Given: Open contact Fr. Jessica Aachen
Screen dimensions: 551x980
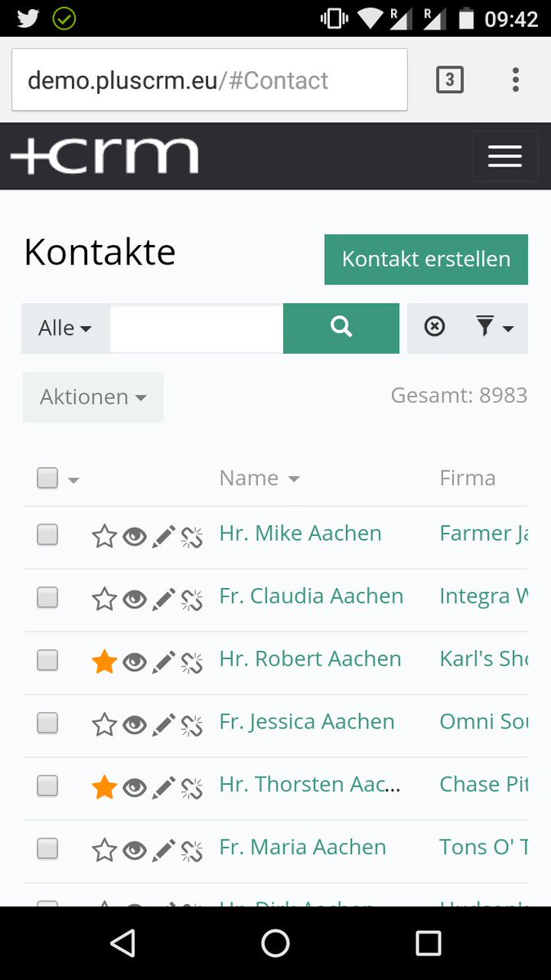Looking at the screenshot, I should coord(307,722).
